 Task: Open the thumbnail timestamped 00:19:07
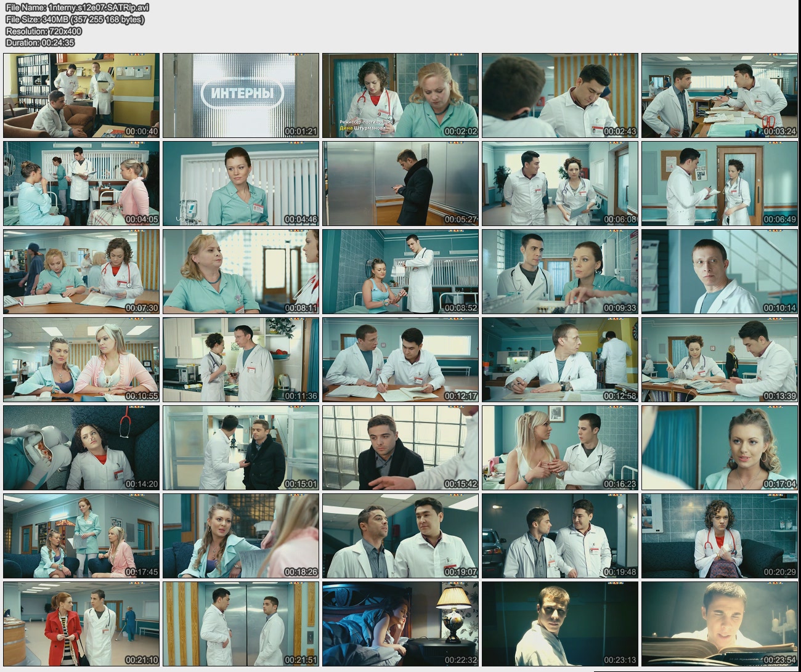(400, 536)
